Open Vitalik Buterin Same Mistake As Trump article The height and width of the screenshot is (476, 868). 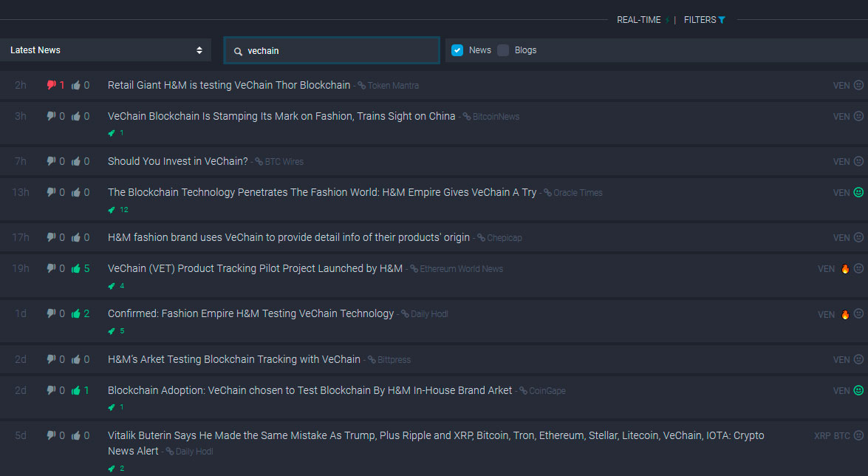click(x=436, y=443)
